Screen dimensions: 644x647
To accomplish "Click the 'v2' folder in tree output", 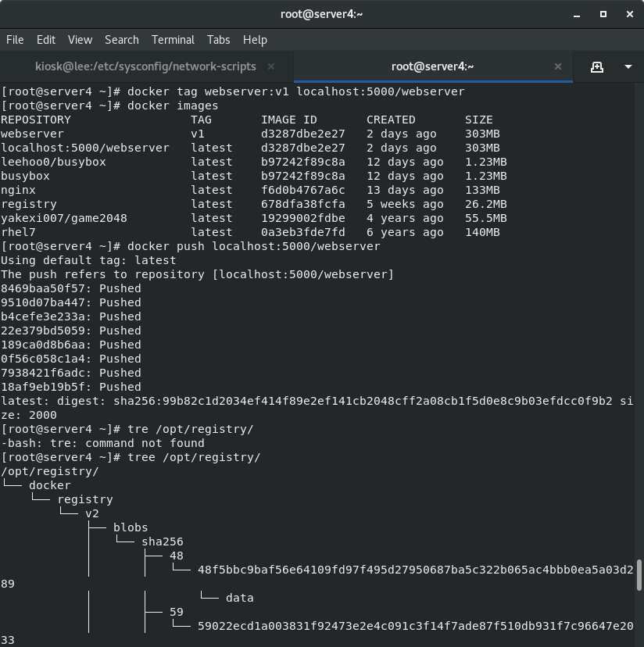I will point(92,513).
